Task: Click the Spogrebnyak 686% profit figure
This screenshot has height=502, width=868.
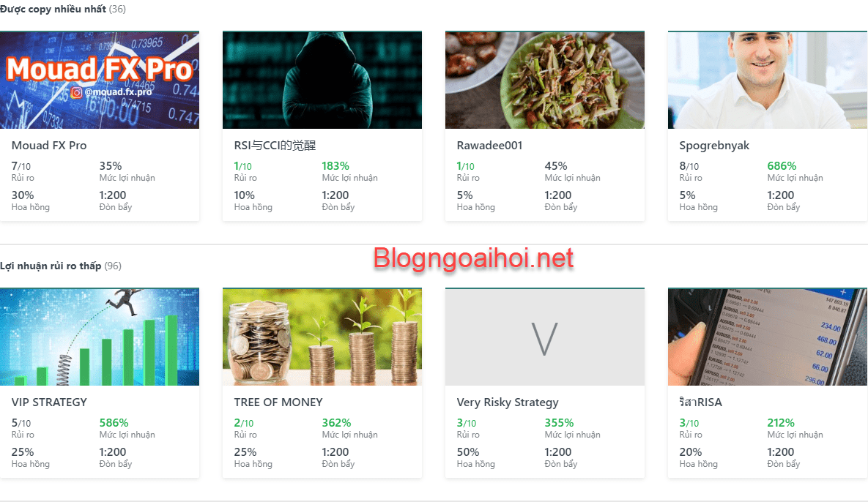Action: point(782,166)
